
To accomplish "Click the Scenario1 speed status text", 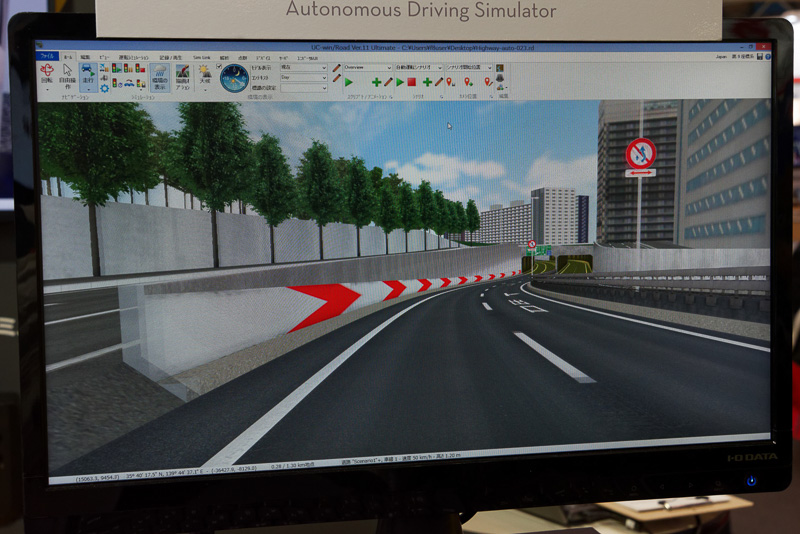I will (401, 457).
